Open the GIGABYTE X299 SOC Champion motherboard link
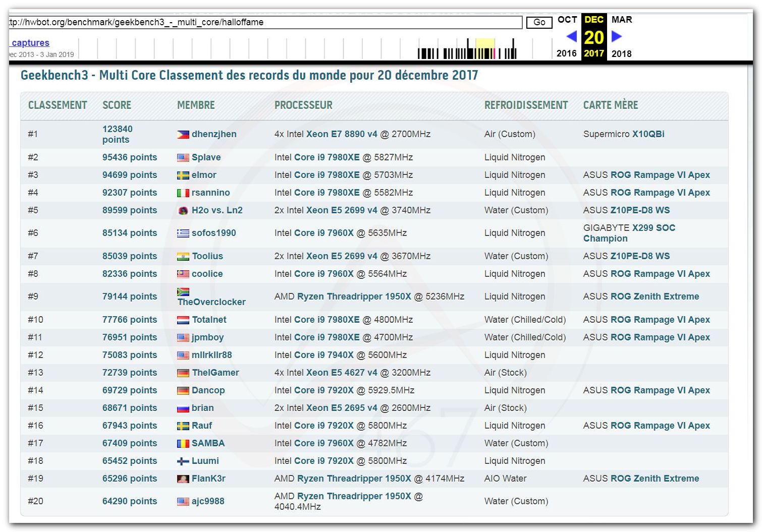The width and height of the screenshot is (762, 532). tap(629, 233)
